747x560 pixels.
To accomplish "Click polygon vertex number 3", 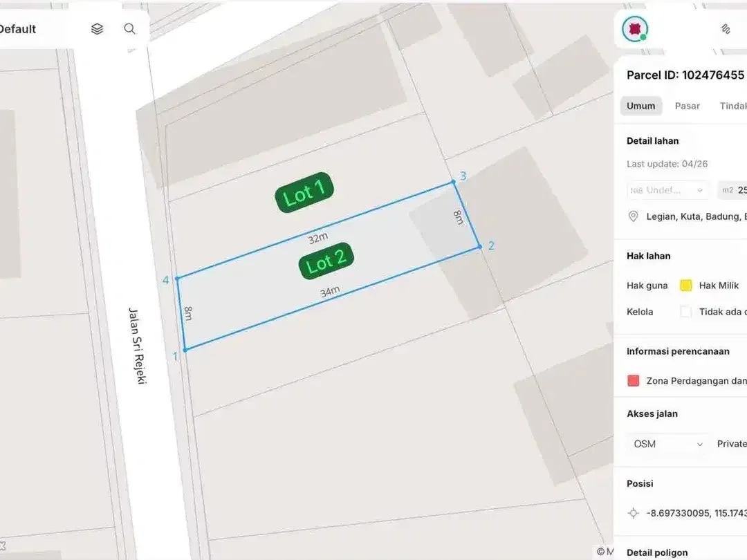I will click(453, 182).
